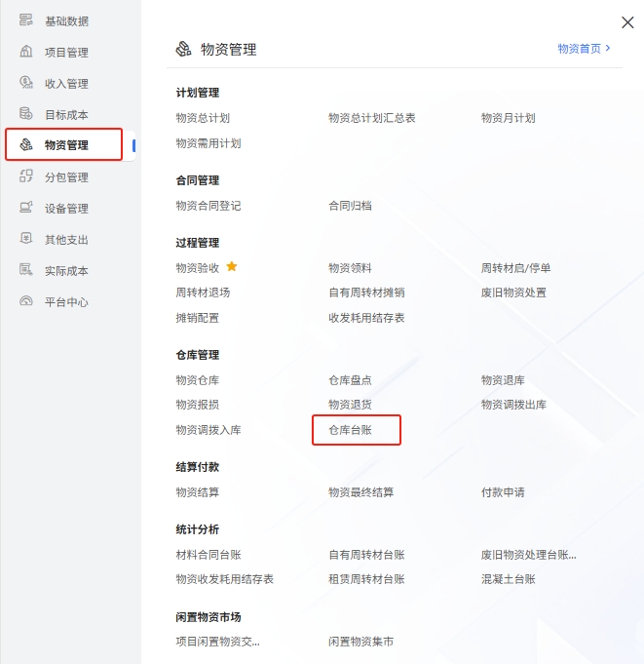Open the 仓库台账 page

pyautogui.click(x=351, y=430)
